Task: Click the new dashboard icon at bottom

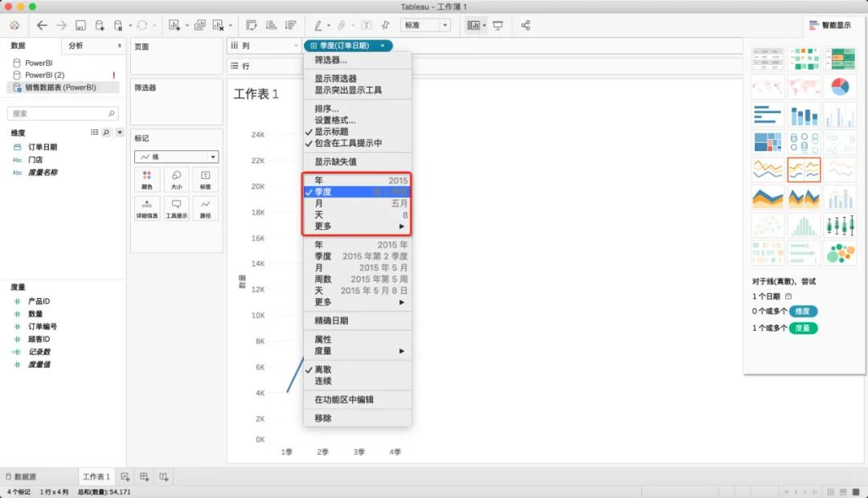Action: [145, 476]
